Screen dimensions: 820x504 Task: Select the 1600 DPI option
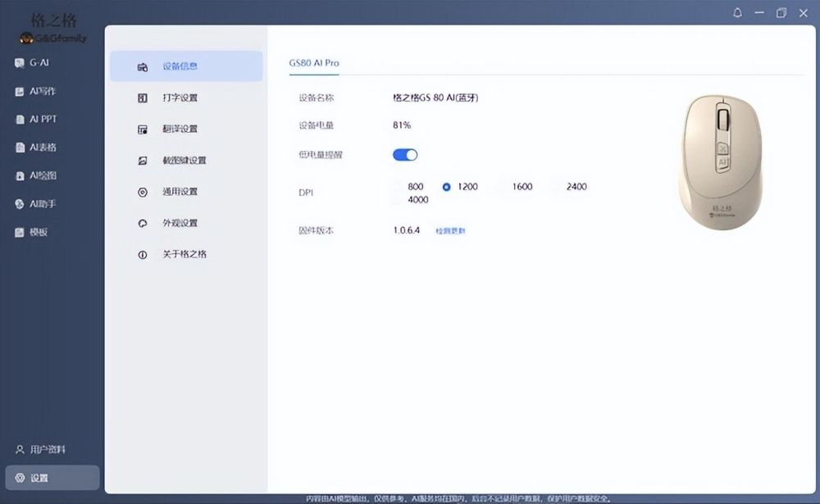522,187
